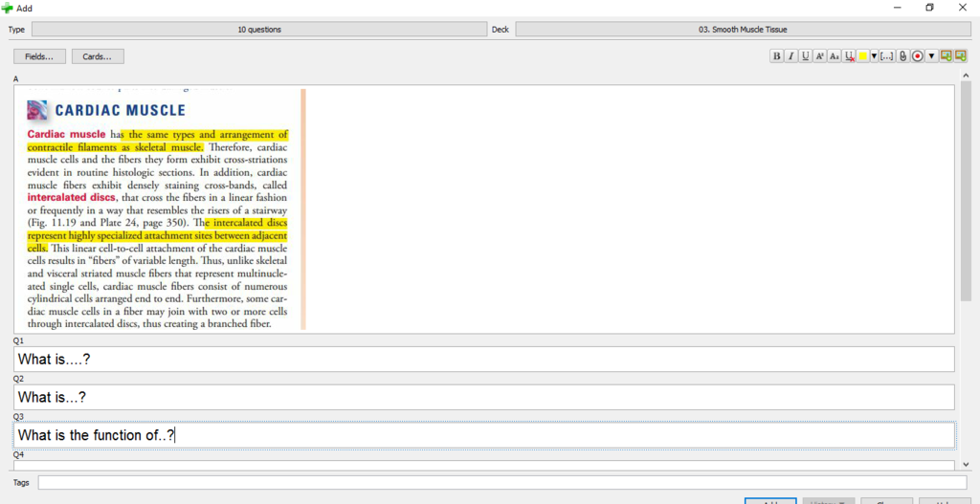Screen dimensions: 980x504
Task: Open the highlight color picker dropdown arrow
Action: 874,56
